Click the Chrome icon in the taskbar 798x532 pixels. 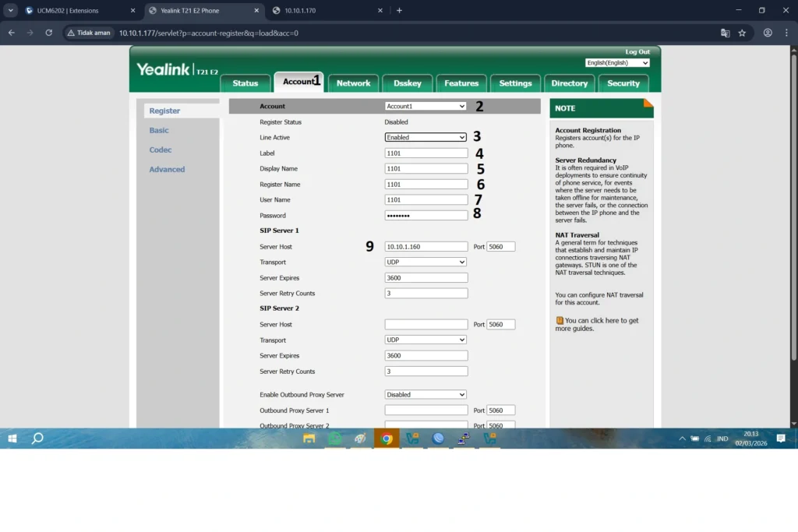(x=386, y=439)
